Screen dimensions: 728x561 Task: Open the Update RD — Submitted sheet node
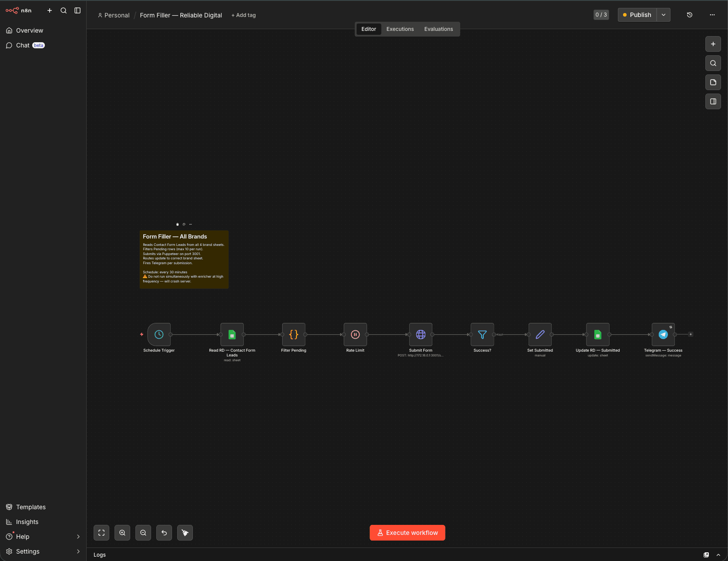point(597,334)
